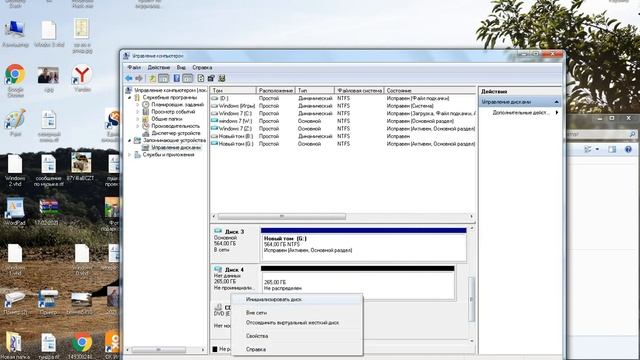Click the Disk 4 icon in lower pane

(x=218, y=269)
